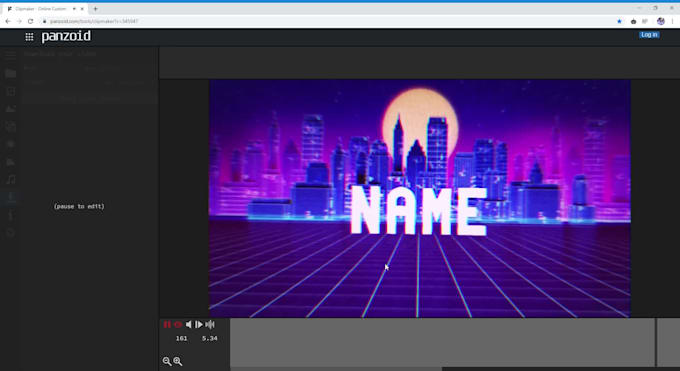
Task: Pause the clip playback
Action: pyautogui.click(x=167, y=325)
